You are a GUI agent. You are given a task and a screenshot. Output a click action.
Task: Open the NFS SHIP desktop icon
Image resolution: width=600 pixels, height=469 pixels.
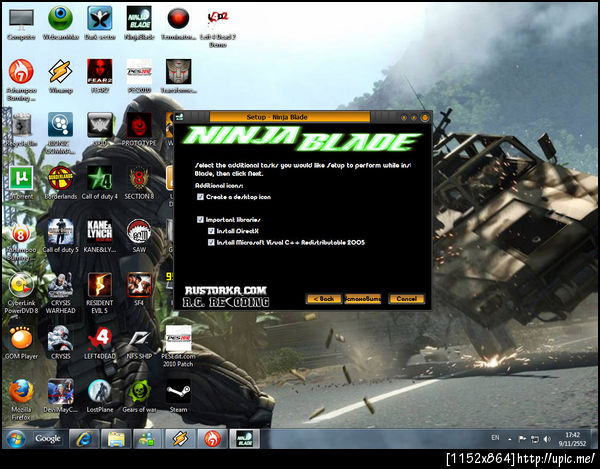[x=139, y=343]
